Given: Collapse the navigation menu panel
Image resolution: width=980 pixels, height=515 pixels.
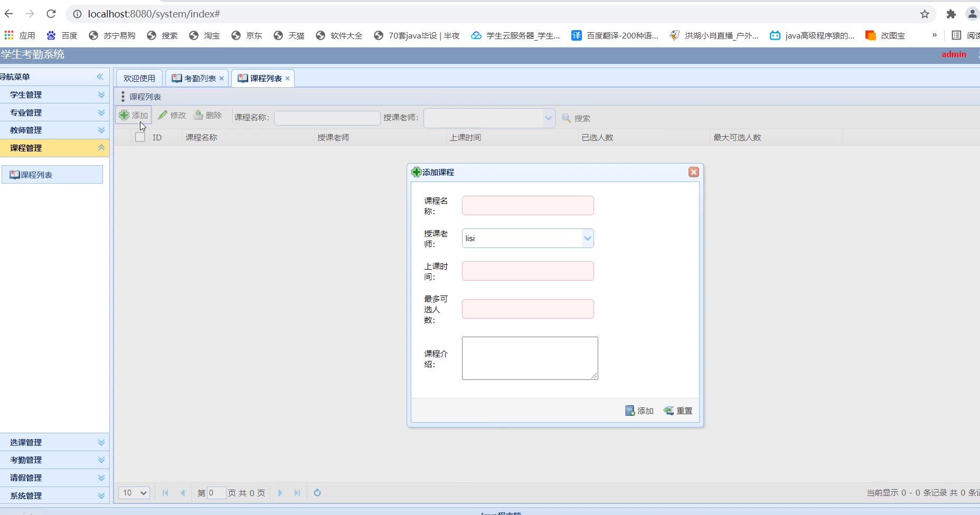Looking at the screenshot, I should tap(100, 77).
